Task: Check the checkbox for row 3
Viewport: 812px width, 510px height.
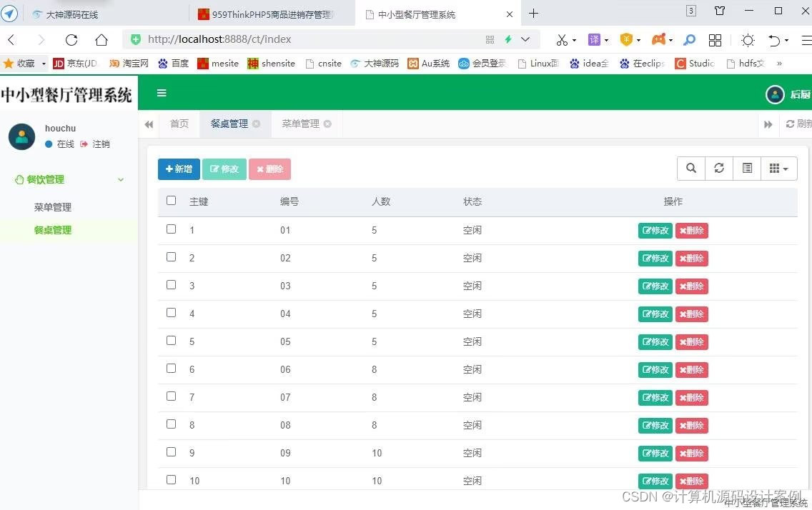Action: 172,285
